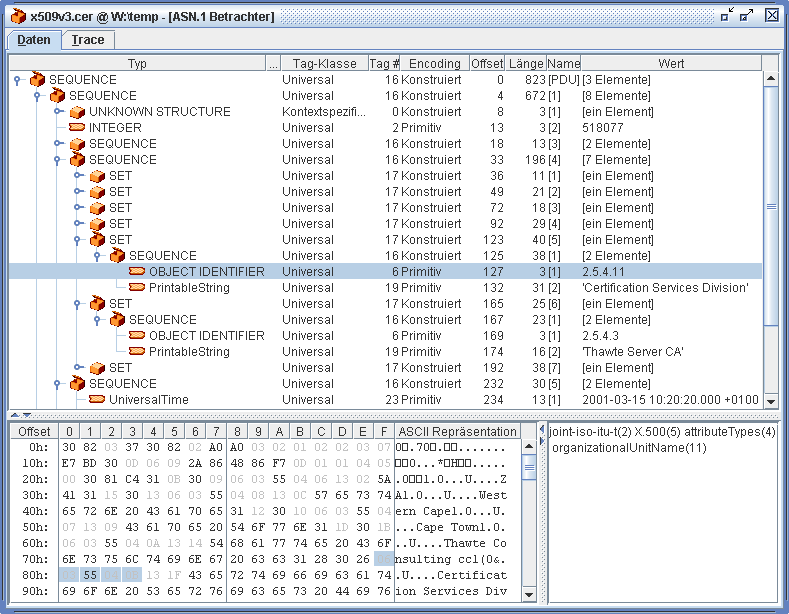Click the OBJECT IDENTIFIER 2.5.4.3 tag icon
The image size is (789, 614).
pyautogui.click(x=137, y=335)
